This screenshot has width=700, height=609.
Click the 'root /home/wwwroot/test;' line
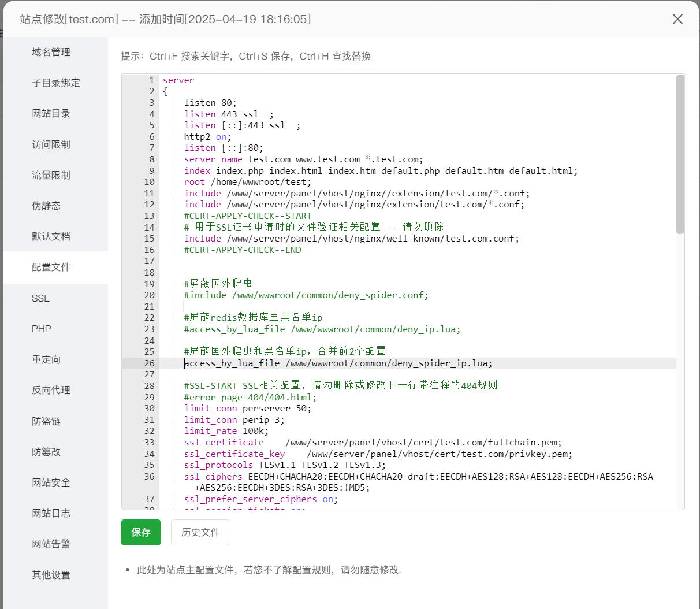coord(247,182)
